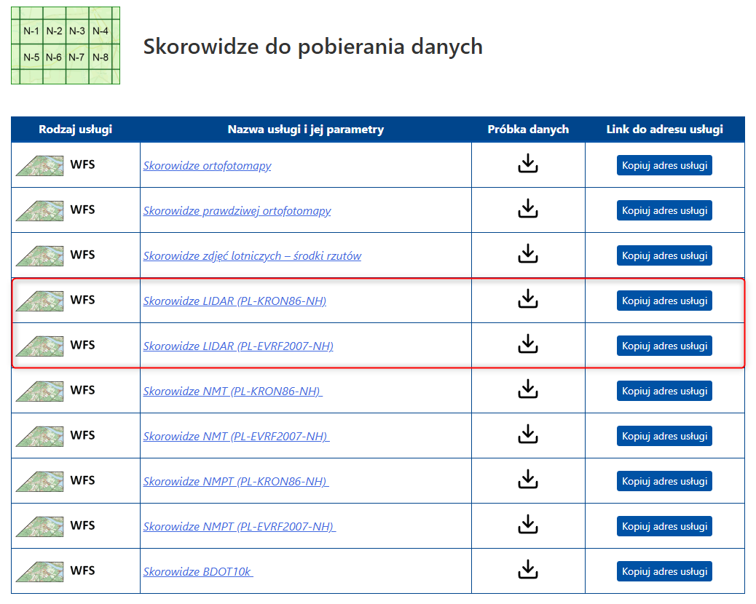This screenshot has height=604, width=756.
Task: Click WFS map icon in NMPT PL-EVRF2007-NH row
Action: tap(40, 526)
